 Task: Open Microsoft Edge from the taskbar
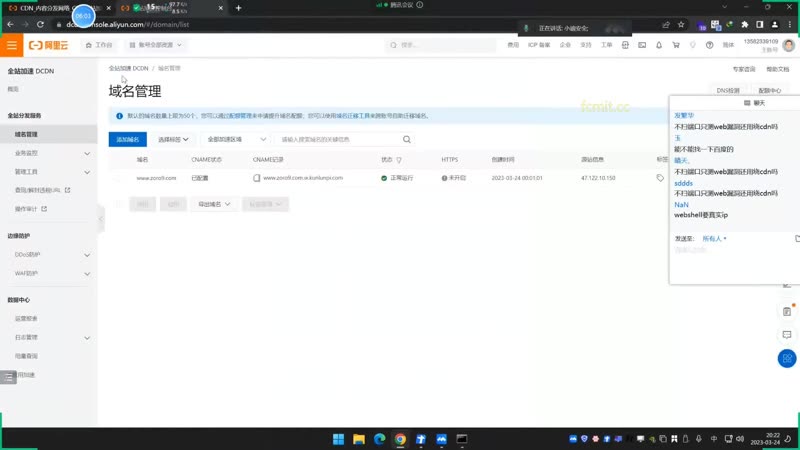pos(379,439)
